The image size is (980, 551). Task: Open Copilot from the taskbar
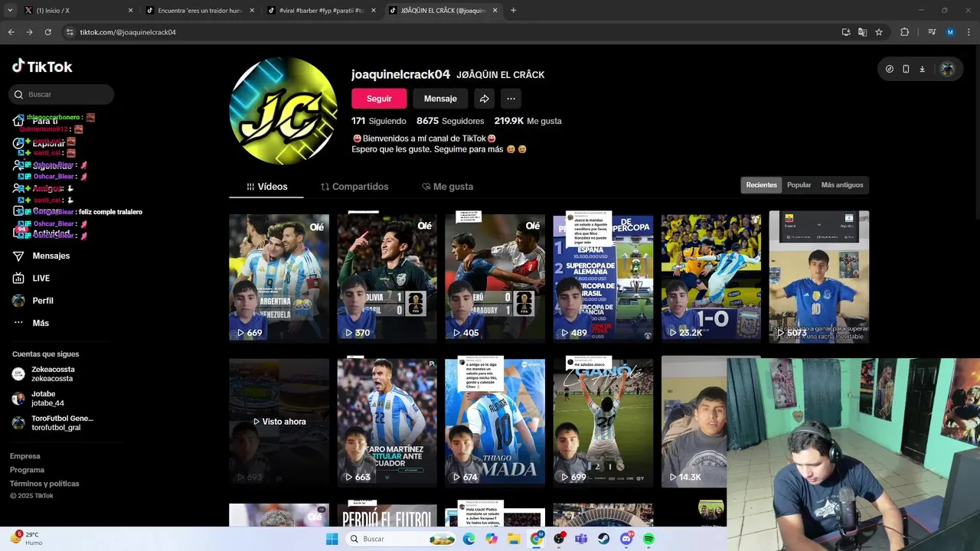[492, 539]
